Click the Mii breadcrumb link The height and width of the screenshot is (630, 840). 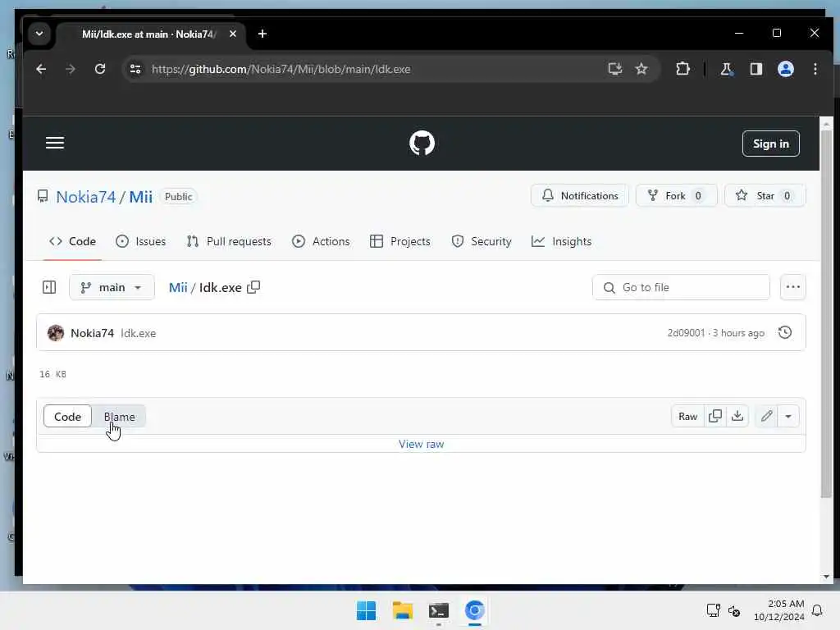coord(178,288)
